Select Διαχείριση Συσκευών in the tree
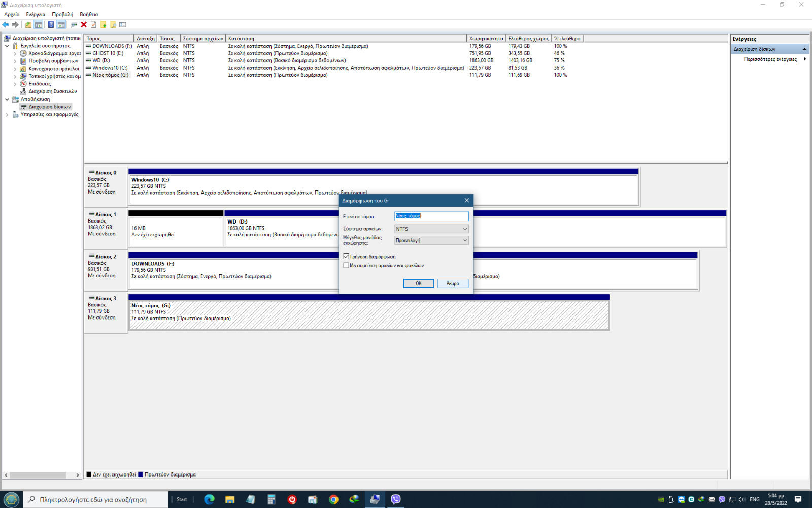Viewport: 812px width, 508px height. 53,91
